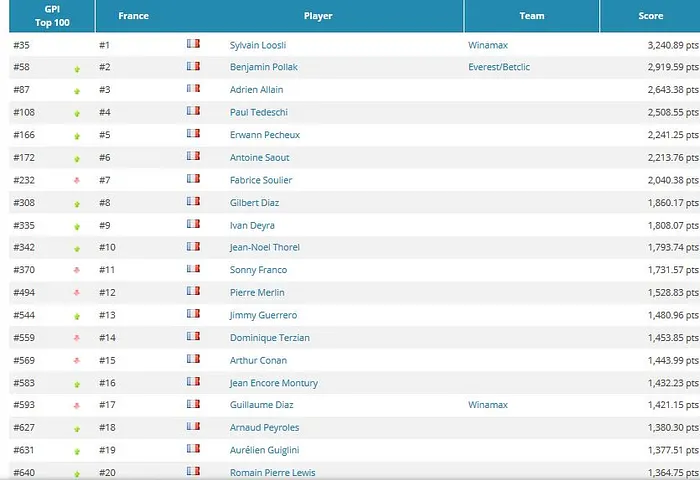Click the France flag icon beside Sylvain Loosli
700x480 pixels.
coord(193,44)
